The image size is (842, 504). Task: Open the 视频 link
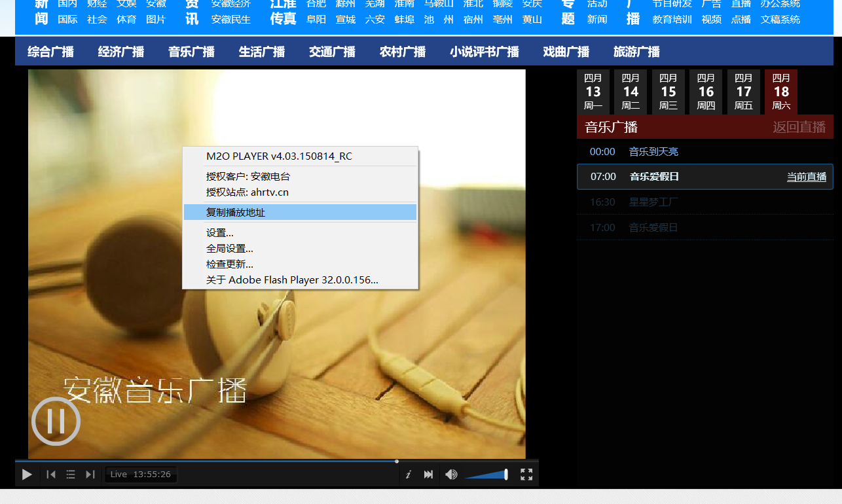(712, 20)
